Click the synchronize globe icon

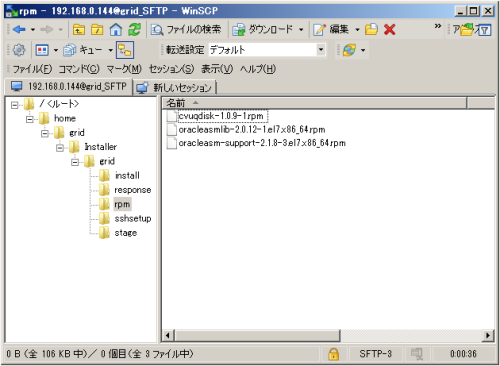pyautogui.click(x=349, y=50)
